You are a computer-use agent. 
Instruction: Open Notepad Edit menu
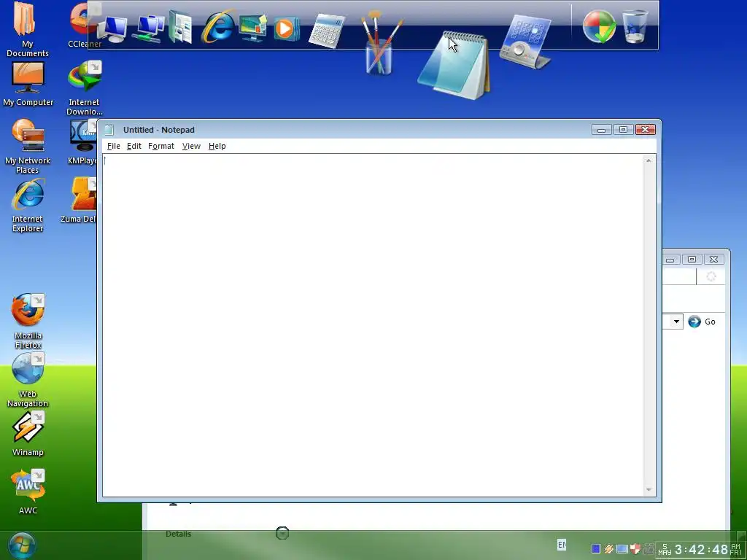tap(134, 146)
